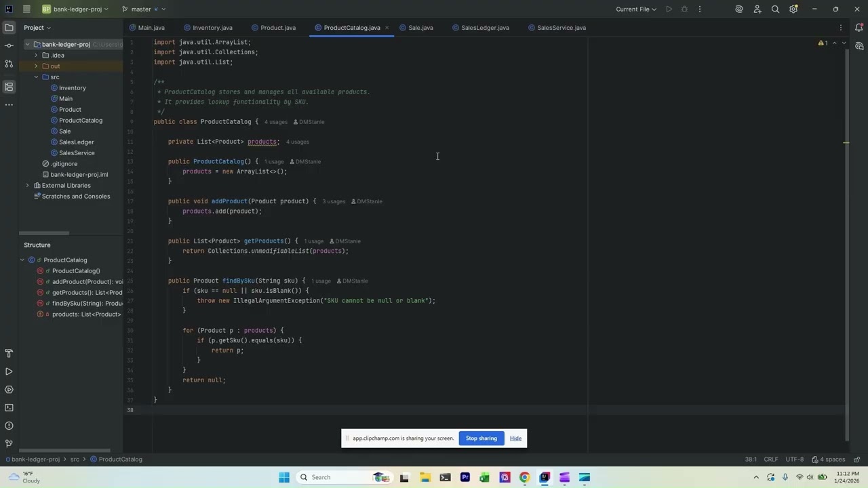Open the Run tool window
The image size is (868, 488).
(x=9, y=371)
